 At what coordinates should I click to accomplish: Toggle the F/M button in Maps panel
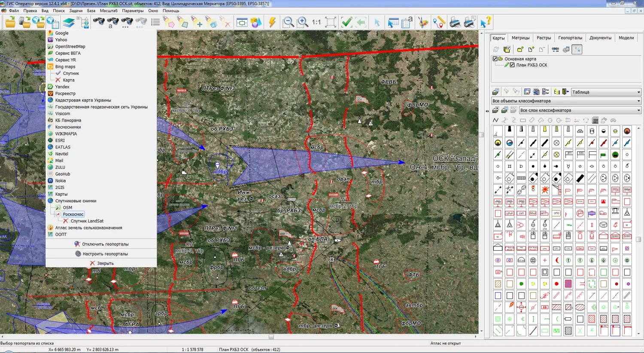click(x=577, y=49)
